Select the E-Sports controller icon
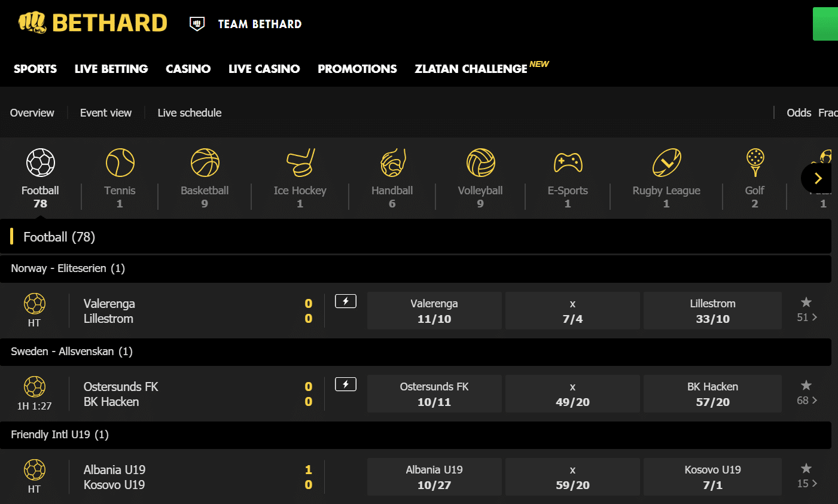The image size is (838, 504). [x=568, y=162]
